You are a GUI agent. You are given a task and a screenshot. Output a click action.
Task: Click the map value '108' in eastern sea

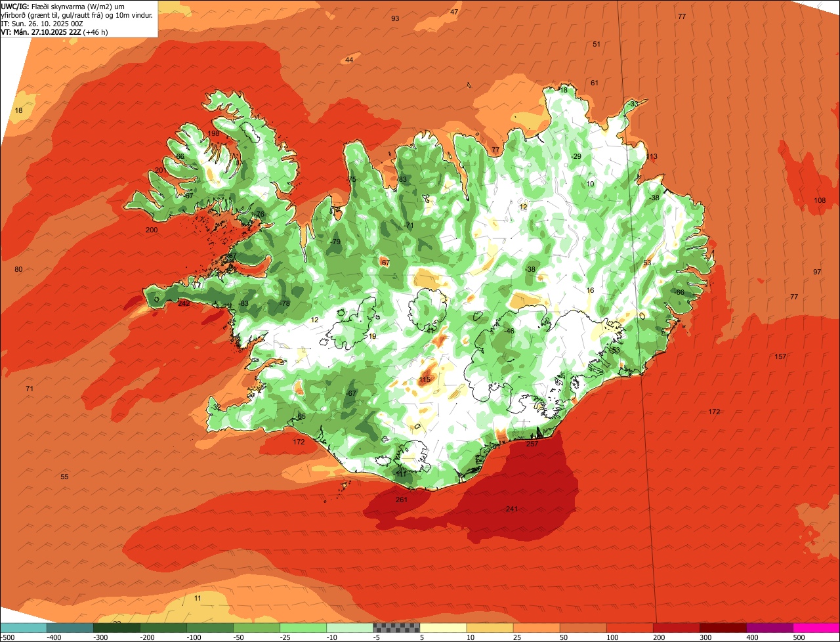click(x=820, y=200)
